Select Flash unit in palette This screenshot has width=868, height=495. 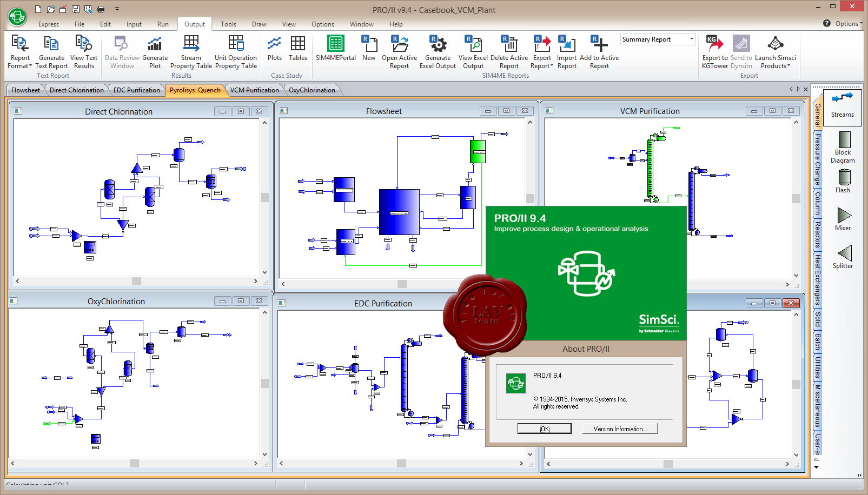pos(843,181)
